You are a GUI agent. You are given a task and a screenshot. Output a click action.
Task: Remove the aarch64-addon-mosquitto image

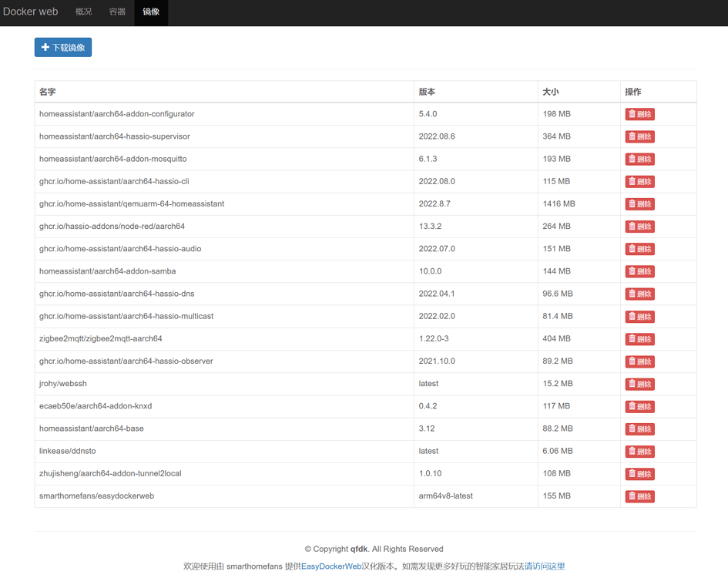(639, 159)
